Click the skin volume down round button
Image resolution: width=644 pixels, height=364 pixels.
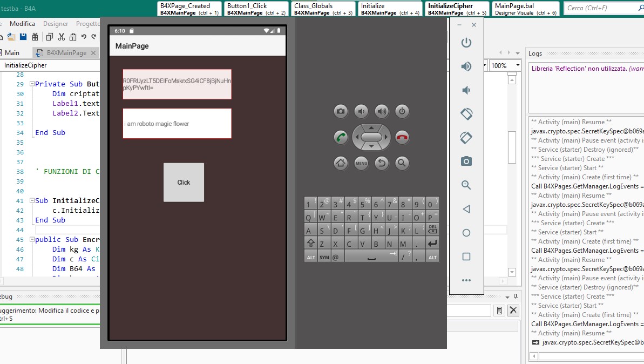pyautogui.click(x=361, y=111)
